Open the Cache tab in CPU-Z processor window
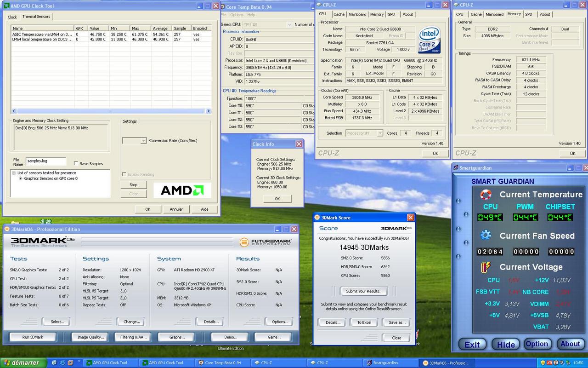The width and height of the screenshot is (588, 368). (339, 14)
